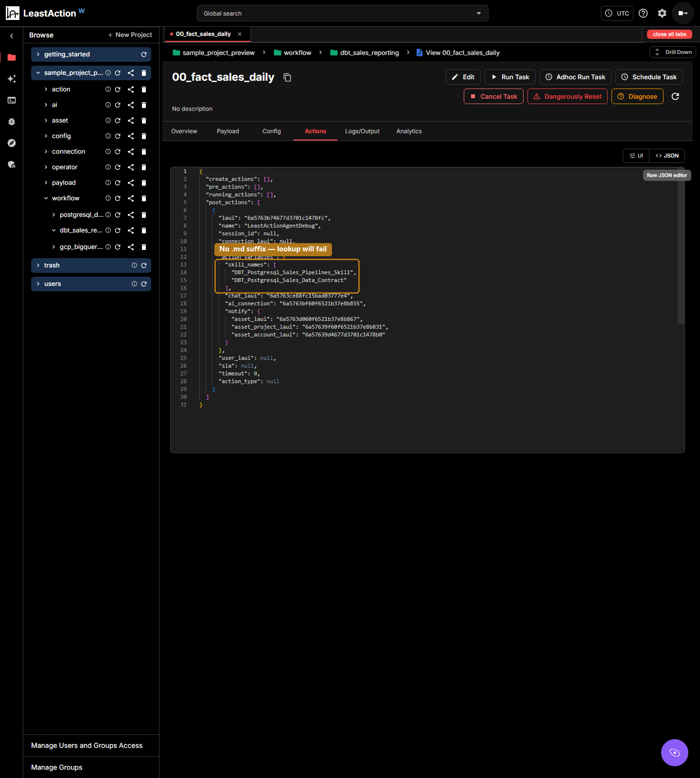Click close all tabs
This screenshot has height=778, width=700.
(669, 34)
